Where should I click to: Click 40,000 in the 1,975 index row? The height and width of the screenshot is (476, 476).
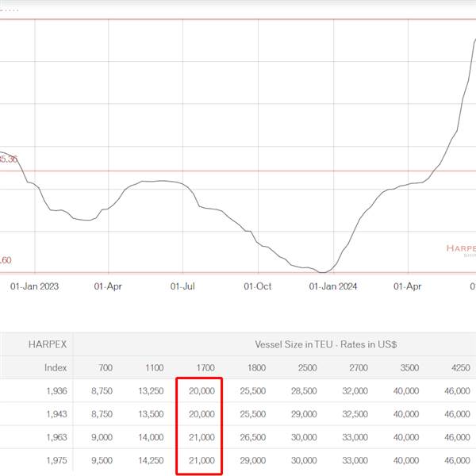pyautogui.click(x=406, y=460)
